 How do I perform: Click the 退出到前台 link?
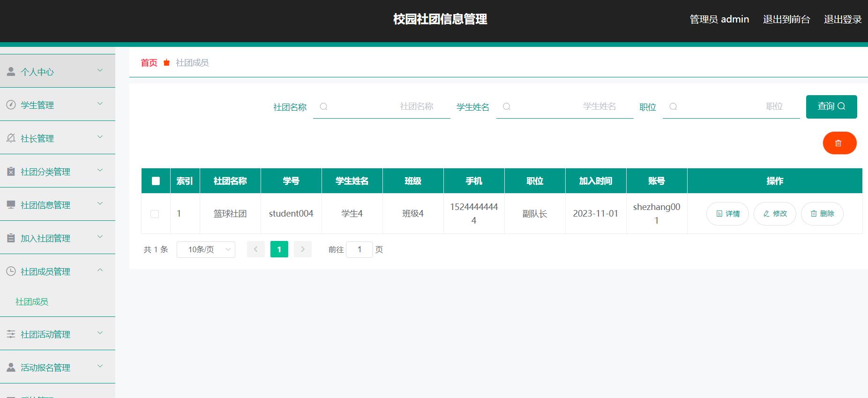(x=786, y=19)
